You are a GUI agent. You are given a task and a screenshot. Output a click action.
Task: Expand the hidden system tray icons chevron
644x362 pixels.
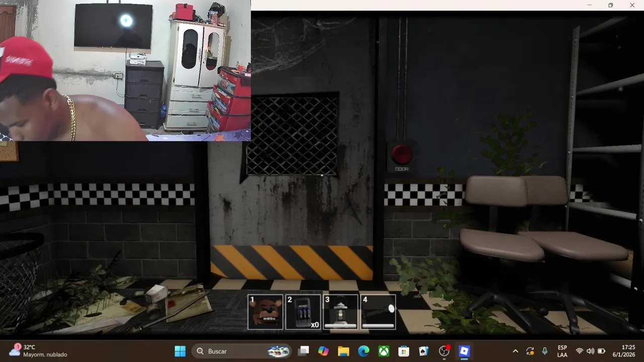click(x=515, y=351)
